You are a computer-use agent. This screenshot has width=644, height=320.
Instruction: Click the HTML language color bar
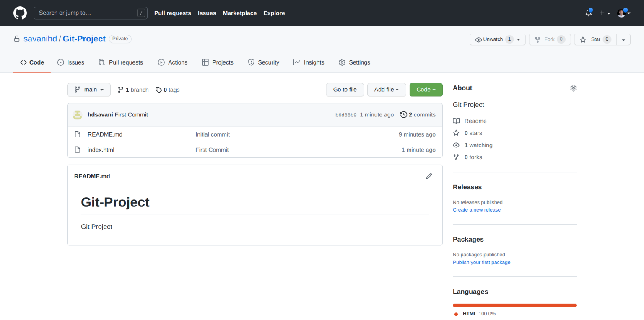click(514, 305)
